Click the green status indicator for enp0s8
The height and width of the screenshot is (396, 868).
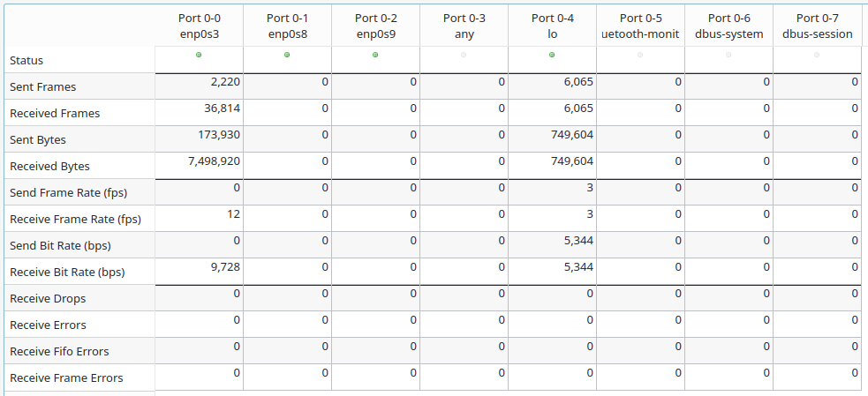coord(287,55)
